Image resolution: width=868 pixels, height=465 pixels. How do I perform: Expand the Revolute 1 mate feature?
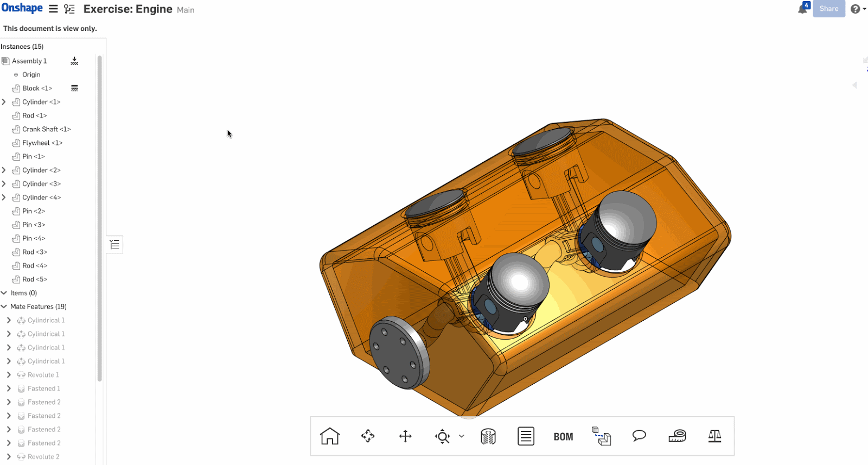[x=9, y=375]
